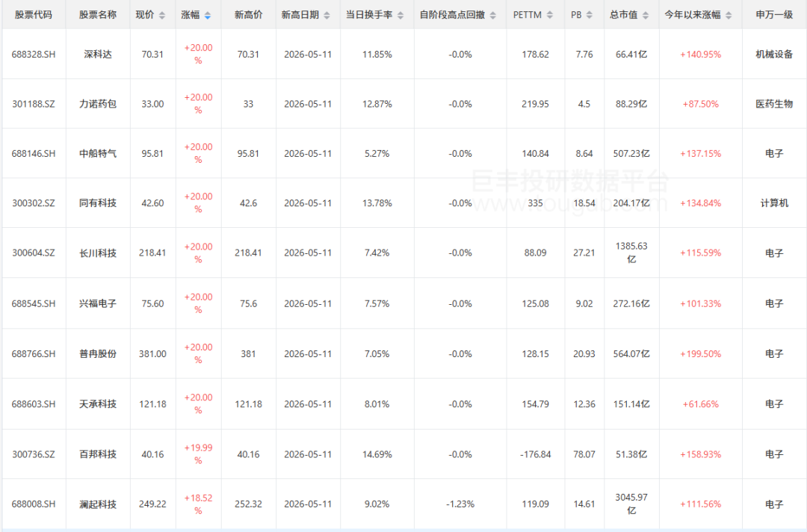The height and width of the screenshot is (532, 807).
Task: Click new high price 252.32
Action: point(248,504)
